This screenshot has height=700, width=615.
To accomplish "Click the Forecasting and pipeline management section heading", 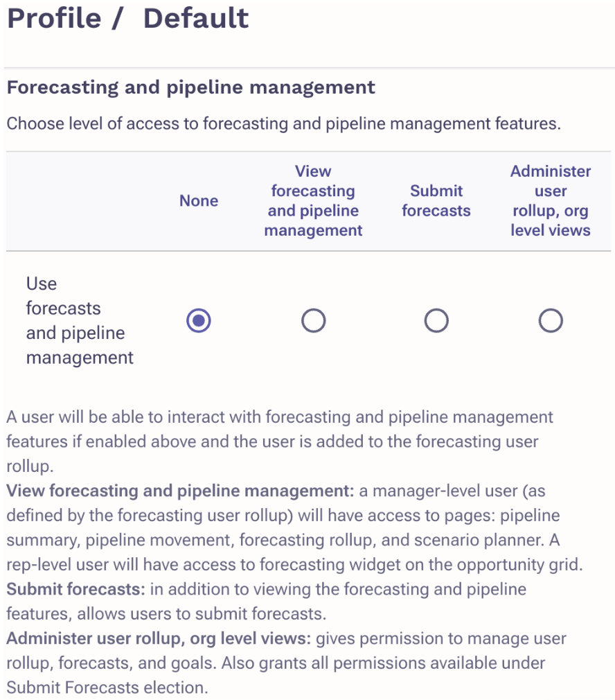I will [190, 88].
